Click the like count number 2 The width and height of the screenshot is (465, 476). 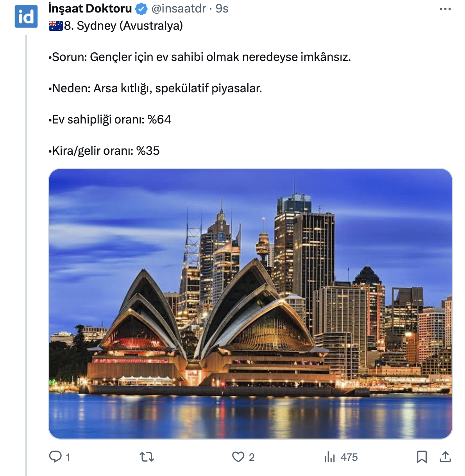[252, 457]
